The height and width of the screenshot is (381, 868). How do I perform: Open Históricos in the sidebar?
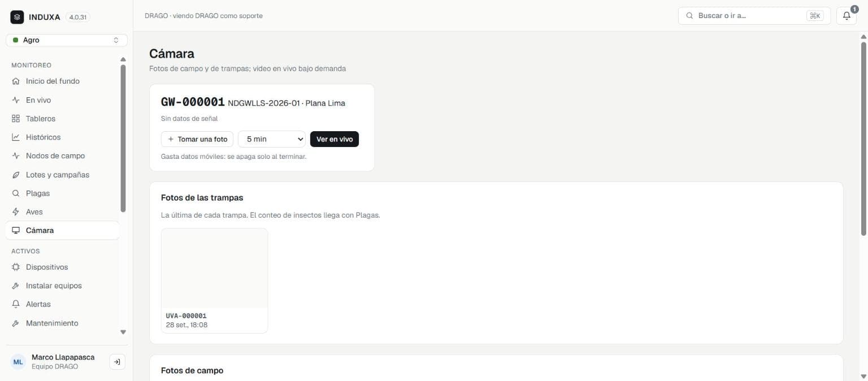coord(62,137)
